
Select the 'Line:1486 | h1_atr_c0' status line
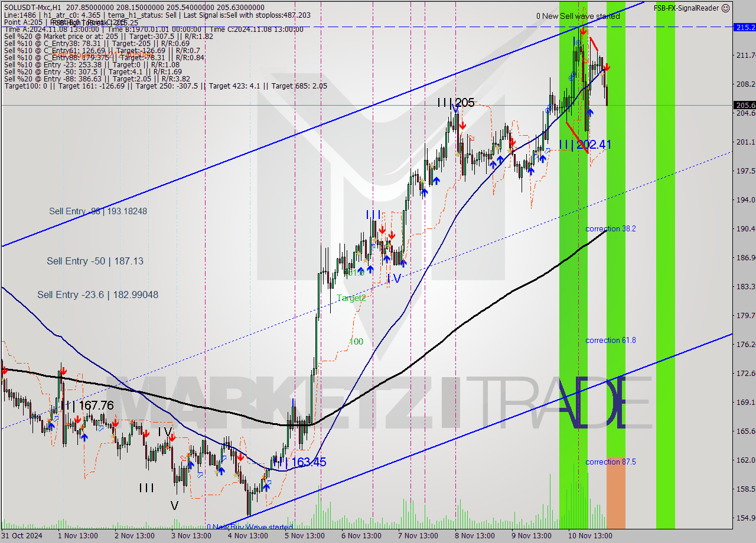(157, 15)
